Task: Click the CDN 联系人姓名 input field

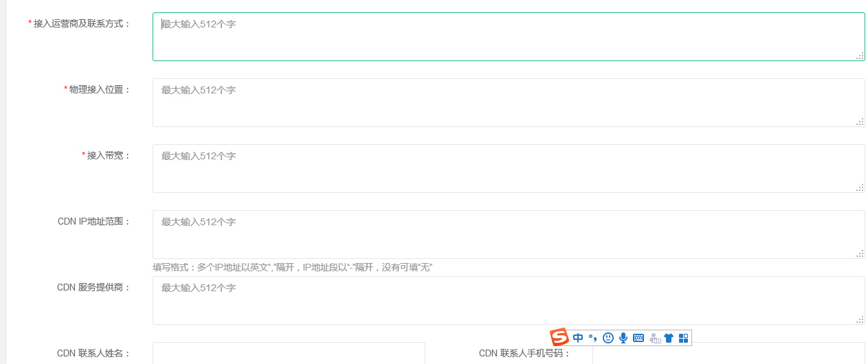Action: 289,353
